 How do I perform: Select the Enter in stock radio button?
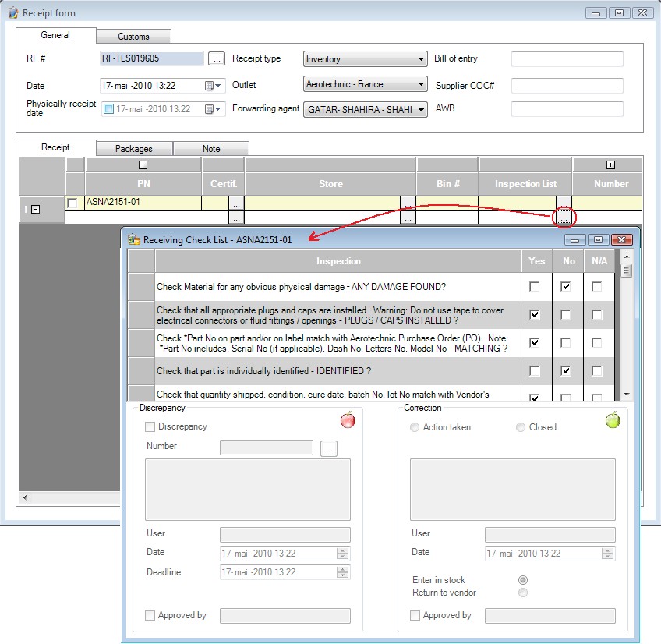coord(523,580)
